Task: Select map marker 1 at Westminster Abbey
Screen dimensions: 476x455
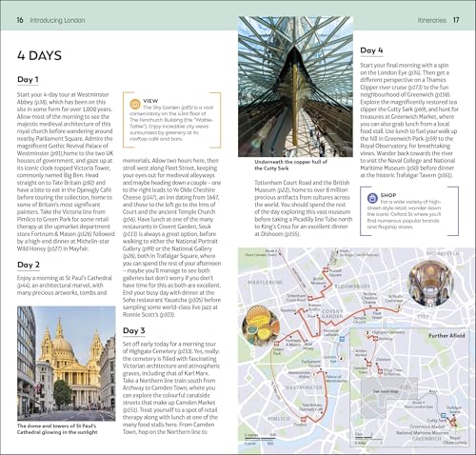Action: tap(314, 374)
